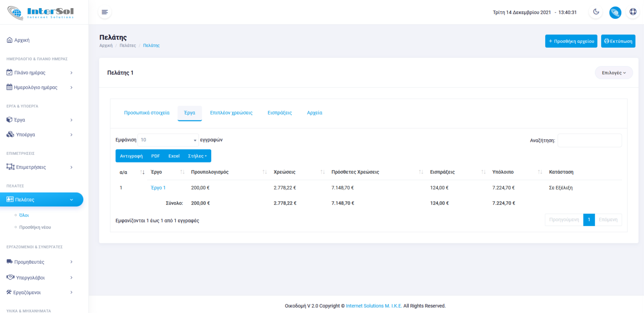Click the Υπεργολάβοι handshake icon
644x313 pixels.
point(10,277)
